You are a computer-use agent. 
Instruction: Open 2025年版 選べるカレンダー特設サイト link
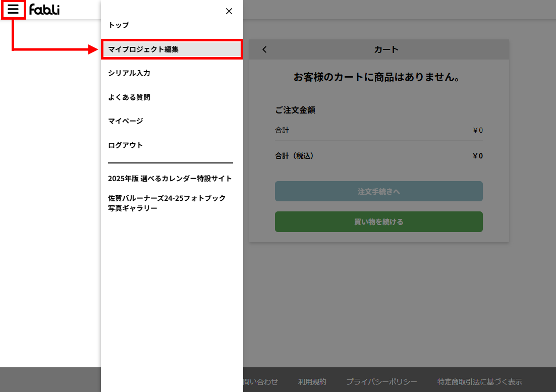coord(170,179)
